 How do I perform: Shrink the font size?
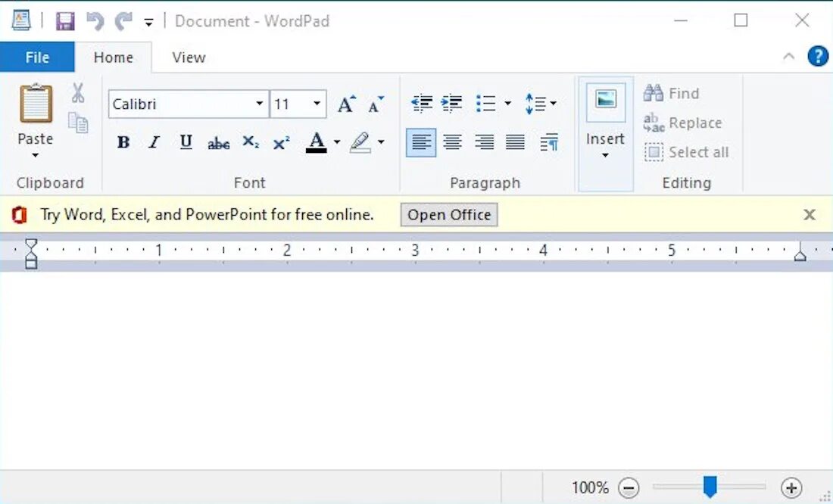(x=376, y=104)
